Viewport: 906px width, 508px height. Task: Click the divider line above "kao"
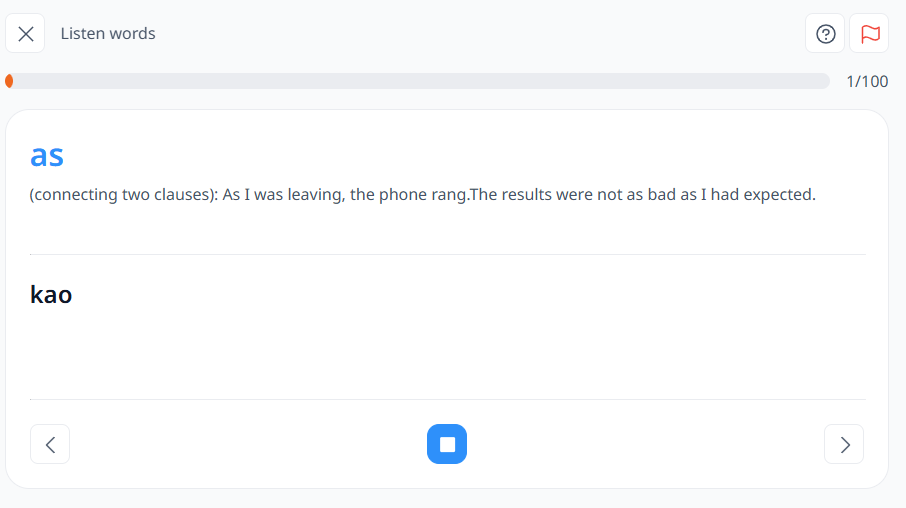tap(448, 254)
